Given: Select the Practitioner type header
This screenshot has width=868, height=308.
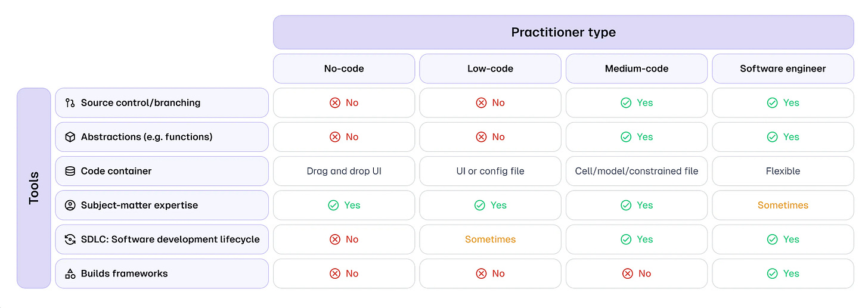Looking at the screenshot, I should click(563, 32).
